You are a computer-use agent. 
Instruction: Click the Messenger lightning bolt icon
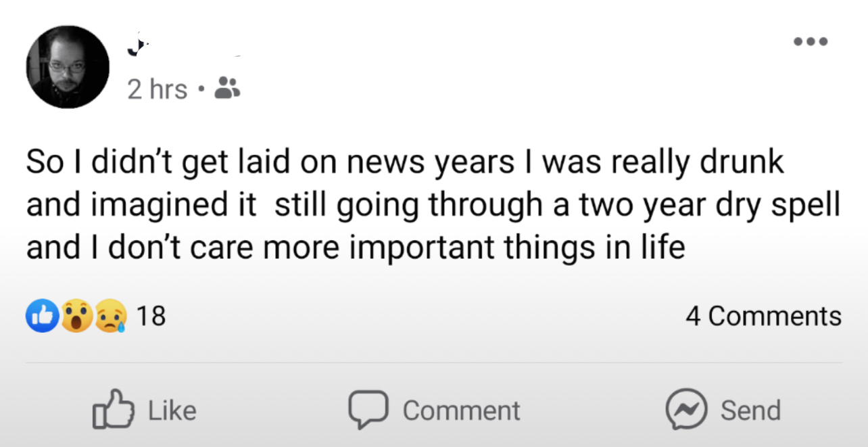pos(685,410)
